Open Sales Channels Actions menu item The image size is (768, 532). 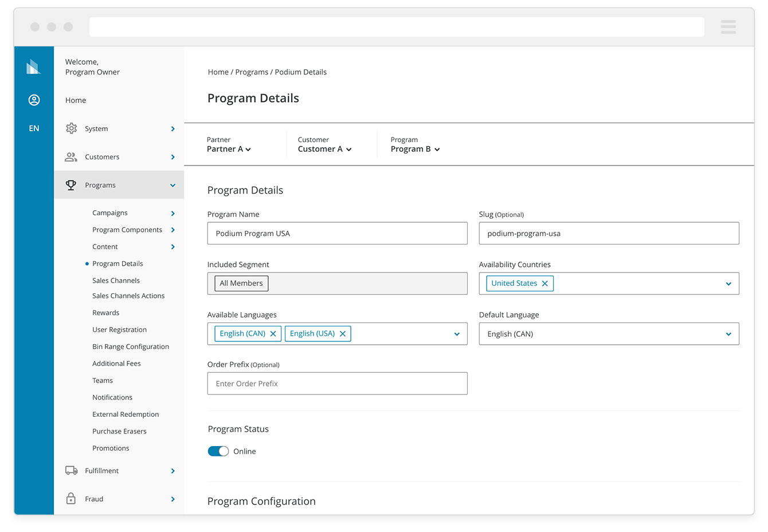coord(128,296)
